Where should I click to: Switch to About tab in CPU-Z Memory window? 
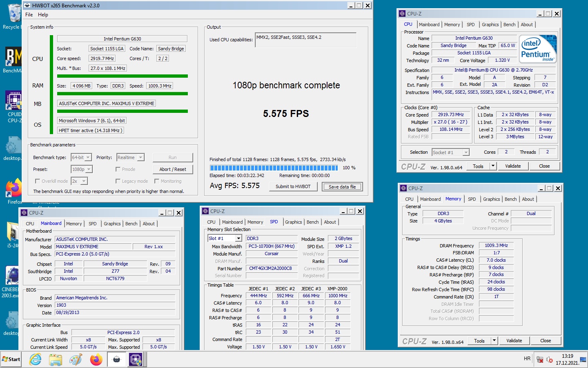(x=528, y=199)
